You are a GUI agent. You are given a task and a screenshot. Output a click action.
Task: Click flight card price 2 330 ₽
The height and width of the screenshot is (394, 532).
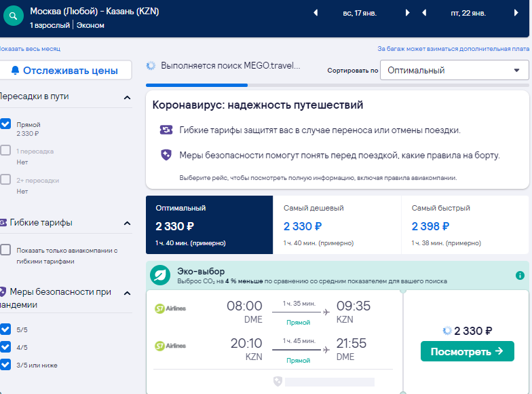coord(473,331)
